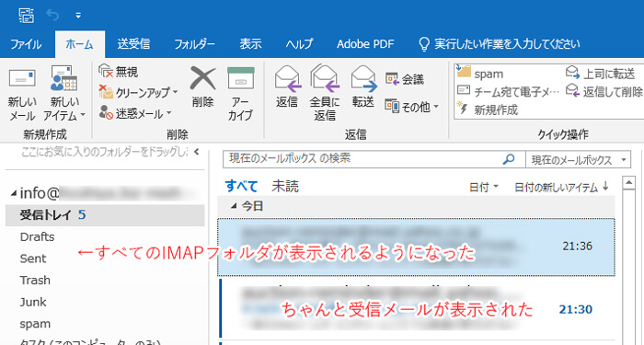This screenshot has width=644, height=345.
Task: Select the unread message received at 21:30
Action: tap(416, 308)
